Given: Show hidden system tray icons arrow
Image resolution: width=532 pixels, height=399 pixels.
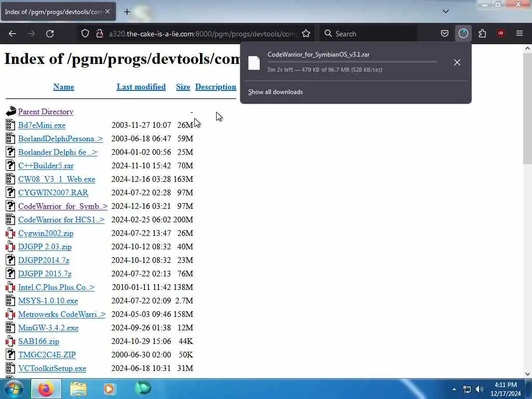Looking at the screenshot, I should pos(454,389).
